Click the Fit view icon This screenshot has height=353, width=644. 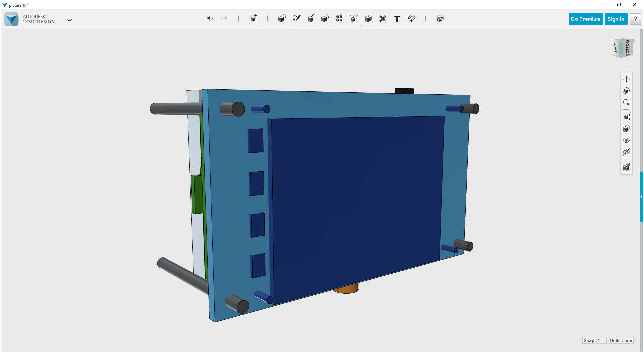pyautogui.click(x=627, y=117)
